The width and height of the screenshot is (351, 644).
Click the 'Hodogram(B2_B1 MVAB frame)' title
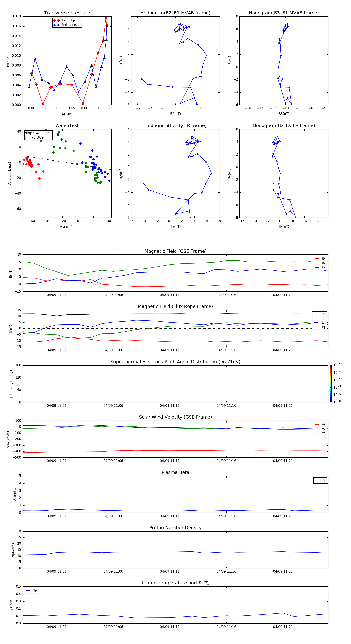tap(175, 13)
